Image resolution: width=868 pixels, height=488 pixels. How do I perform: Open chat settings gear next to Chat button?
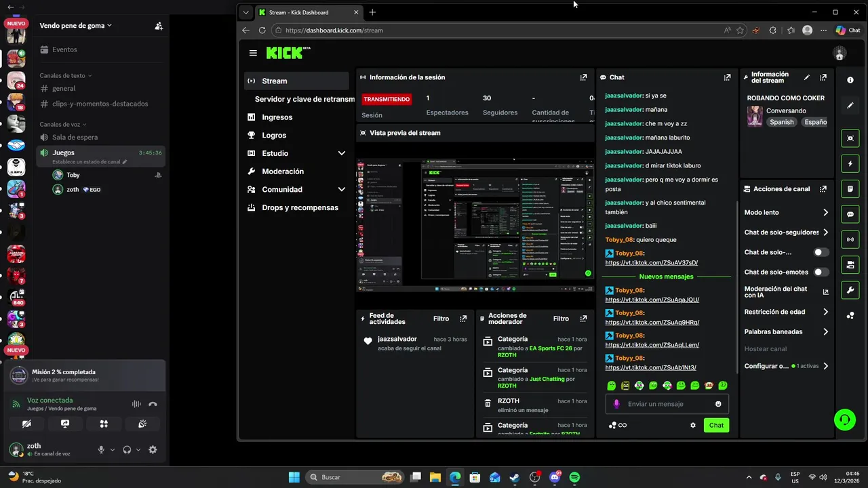[693, 425]
